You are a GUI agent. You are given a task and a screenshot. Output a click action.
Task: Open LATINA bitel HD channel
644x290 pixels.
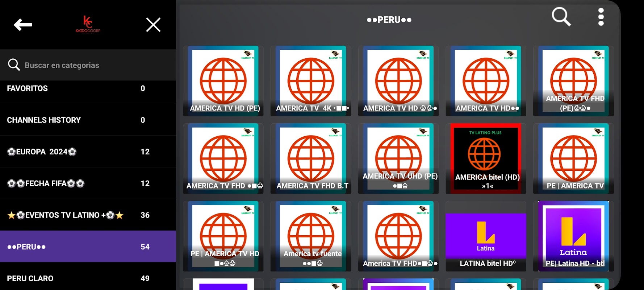[486, 236]
